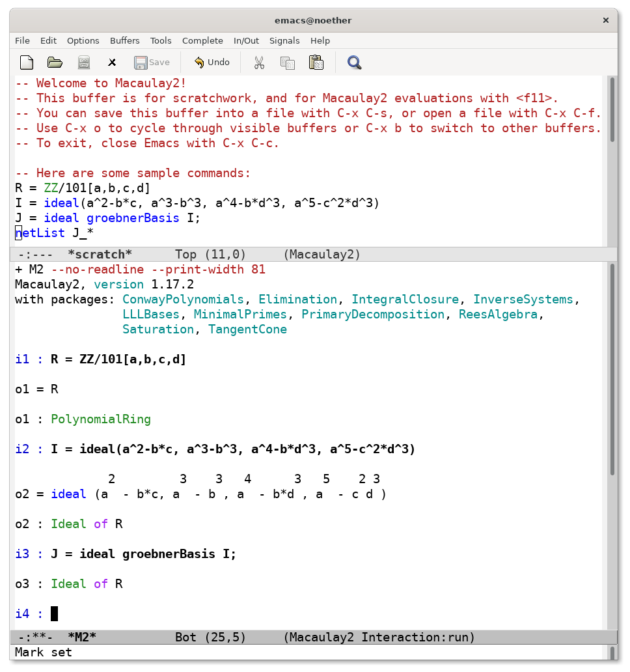Viewport: 630px width, 672px height.
Task: Click the Copy toolbar icon
Action: click(288, 63)
